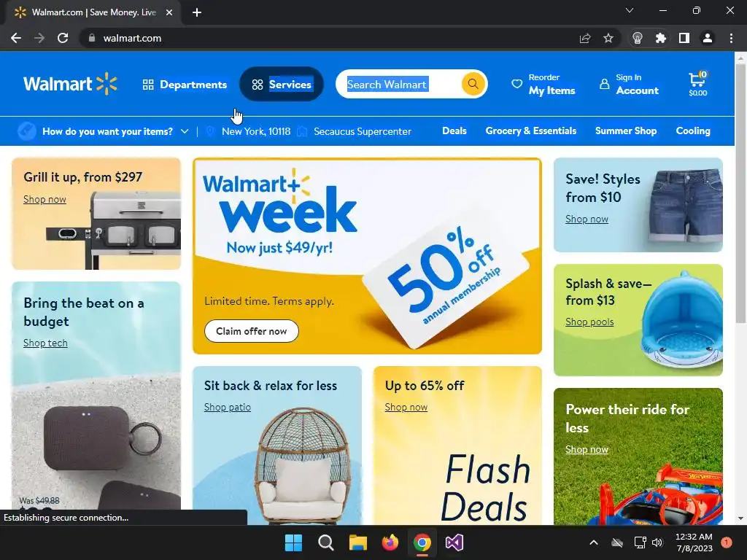Viewport: 747px width, 560px height.
Task: Open the Extensions puzzle icon
Action: coord(661,38)
